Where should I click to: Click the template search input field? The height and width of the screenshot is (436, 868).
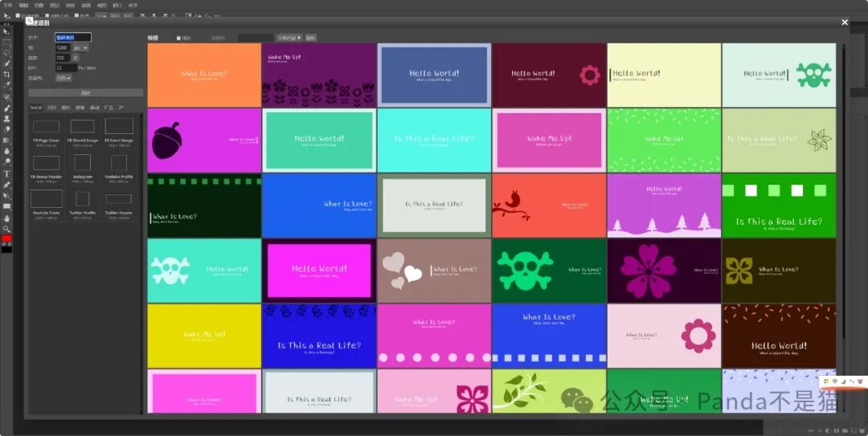tap(256, 38)
